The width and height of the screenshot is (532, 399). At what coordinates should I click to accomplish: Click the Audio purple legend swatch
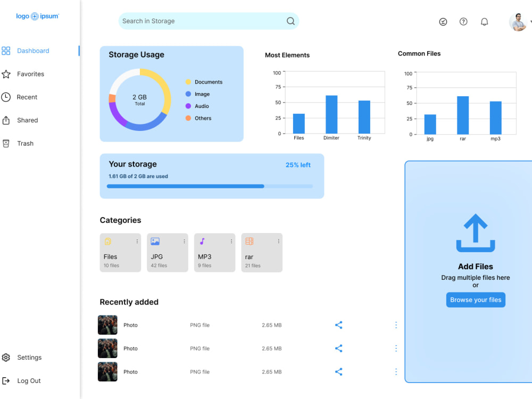(188, 106)
